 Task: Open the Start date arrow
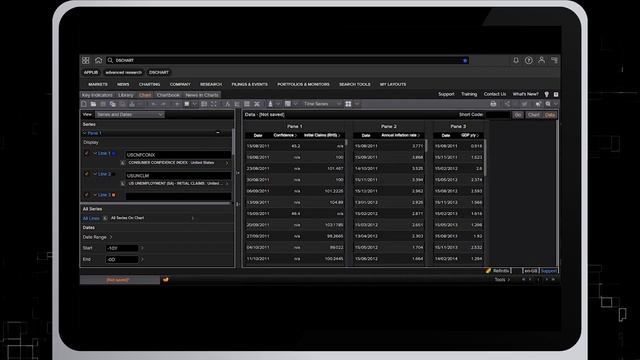142,248
